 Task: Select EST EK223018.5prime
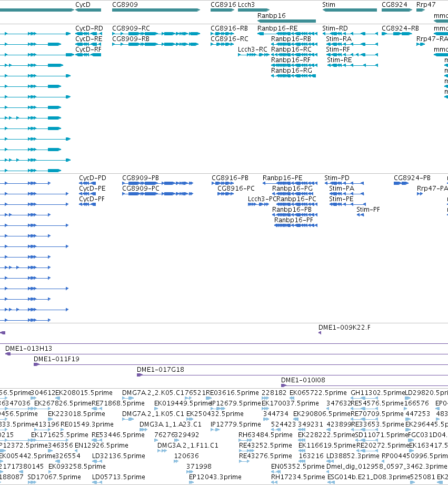tap(76, 414)
